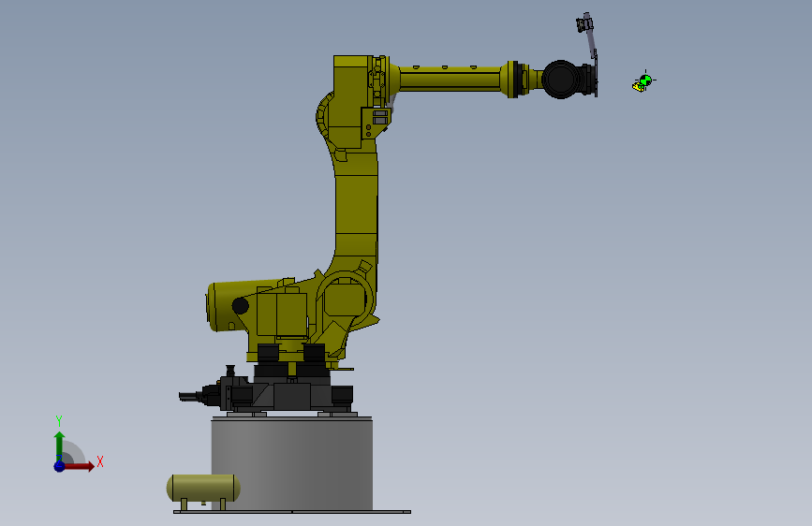Click the red X axis arrow of the triad

pyautogui.click(x=80, y=466)
